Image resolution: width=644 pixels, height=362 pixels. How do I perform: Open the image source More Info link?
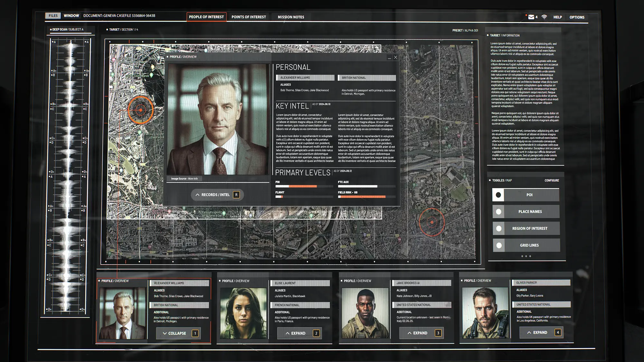(193, 179)
